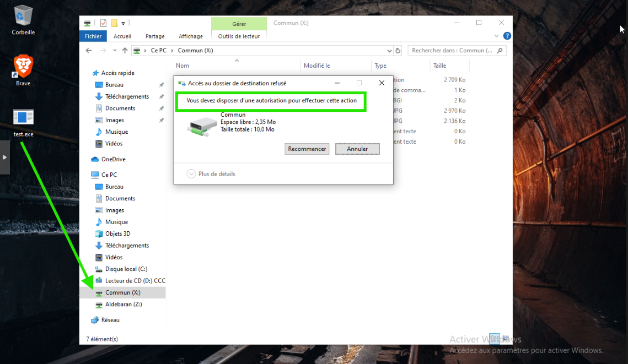This screenshot has width=628, height=364.
Task: Refresh the Commun (X:) folder view
Action: [x=398, y=51]
